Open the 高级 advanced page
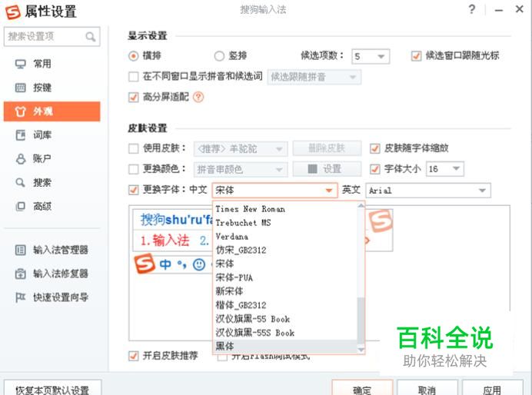This screenshot has width=532, height=395. point(52,206)
